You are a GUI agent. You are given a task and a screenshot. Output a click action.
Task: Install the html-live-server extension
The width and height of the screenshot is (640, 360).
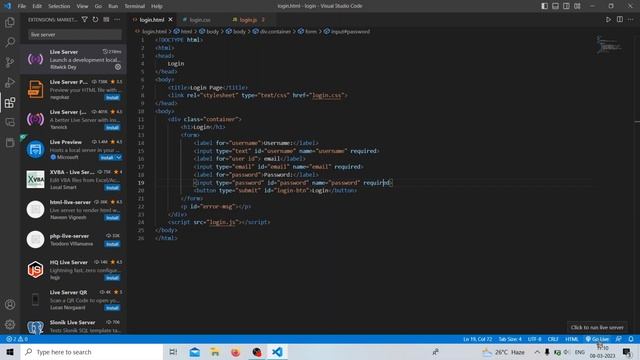[x=112, y=218]
